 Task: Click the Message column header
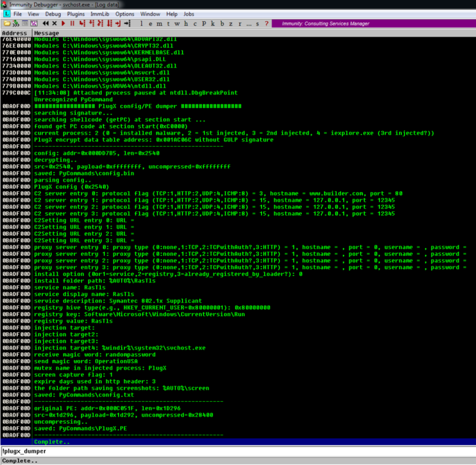47,33
